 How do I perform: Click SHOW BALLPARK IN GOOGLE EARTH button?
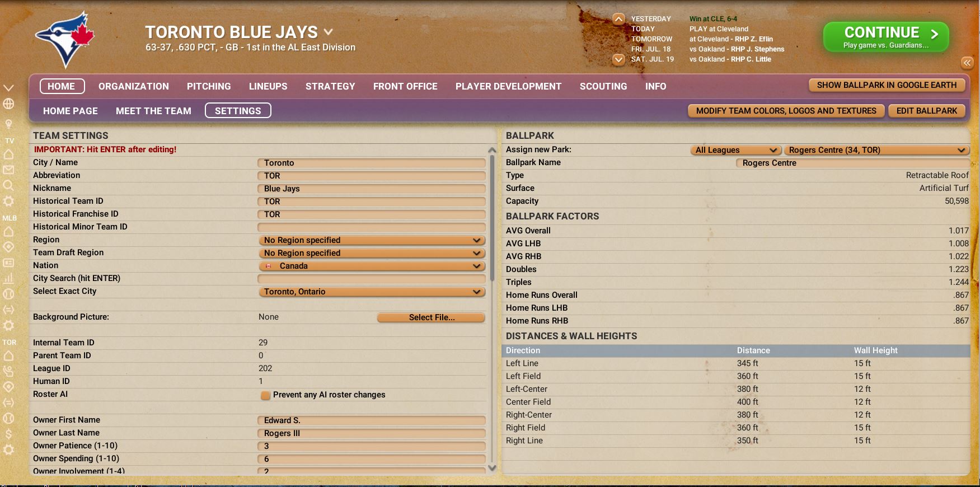pyautogui.click(x=887, y=85)
